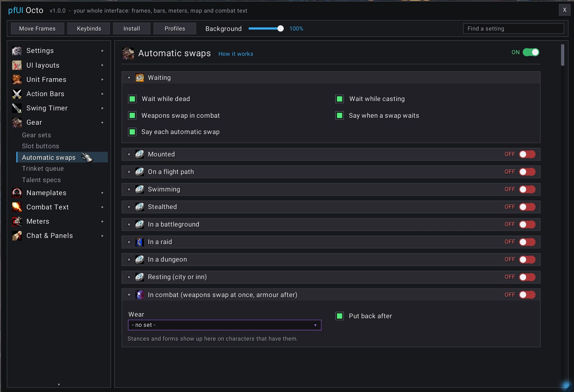
Task: Click the Profiles button
Action: pyautogui.click(x=175, y=29)
